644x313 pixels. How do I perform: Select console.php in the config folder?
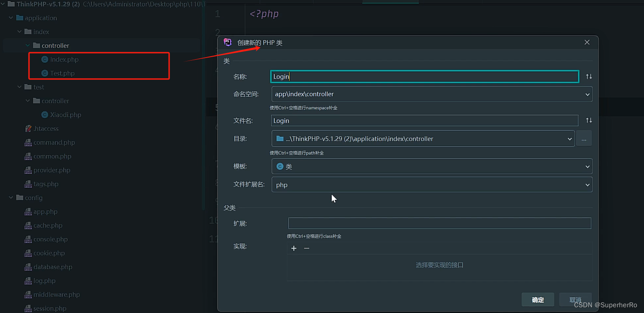pyautogui.click(x=51, y=239)
